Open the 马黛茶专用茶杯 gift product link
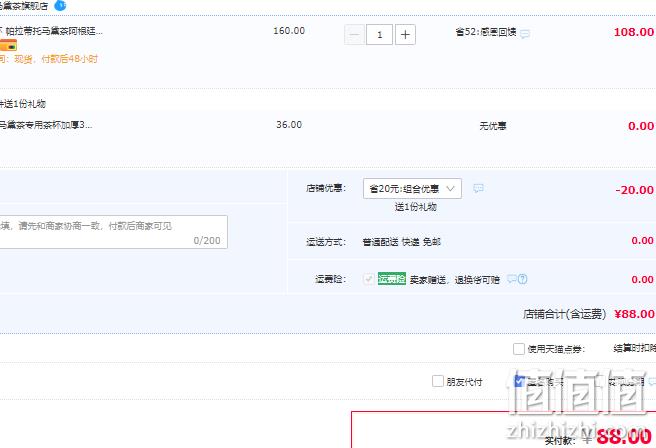The image size is (656, 448). pyautogui.click(x=46, y=125)
